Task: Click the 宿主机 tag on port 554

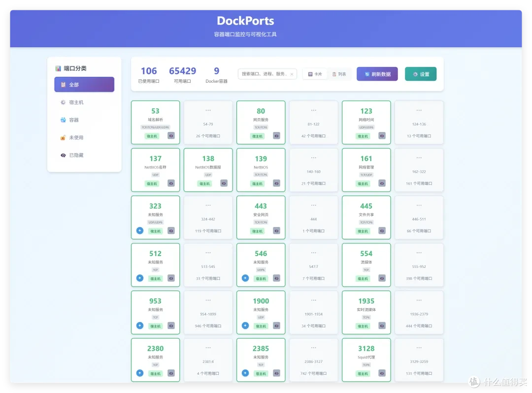Action: click(363, 279)
